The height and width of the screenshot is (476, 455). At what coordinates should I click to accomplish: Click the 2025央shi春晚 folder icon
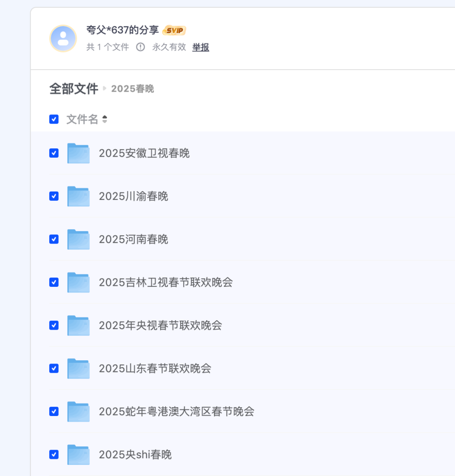78,455
